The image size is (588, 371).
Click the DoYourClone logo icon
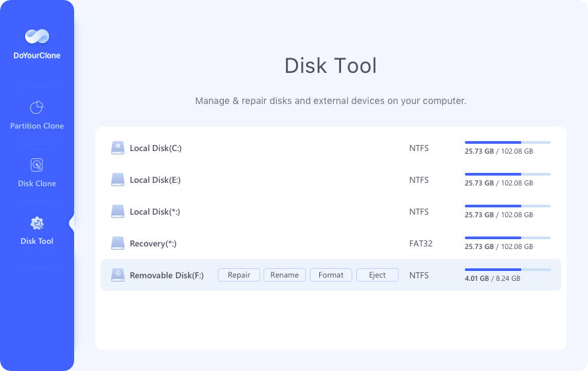(37, 36)
